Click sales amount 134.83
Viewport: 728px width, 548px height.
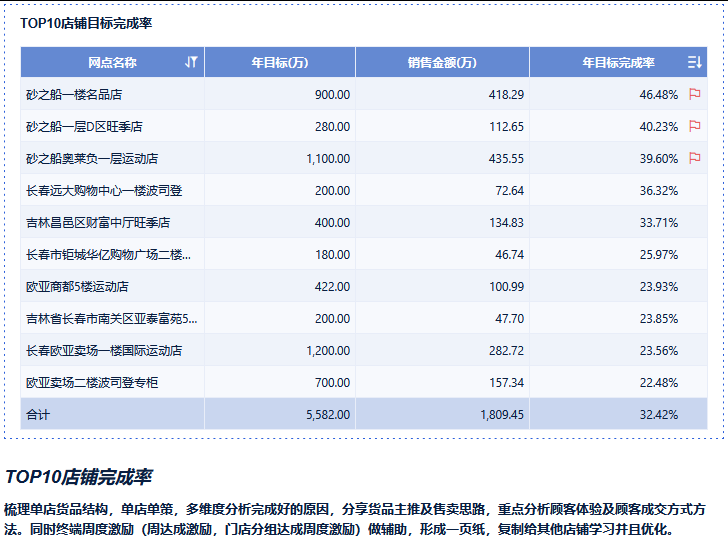click(x=506, y=223)
